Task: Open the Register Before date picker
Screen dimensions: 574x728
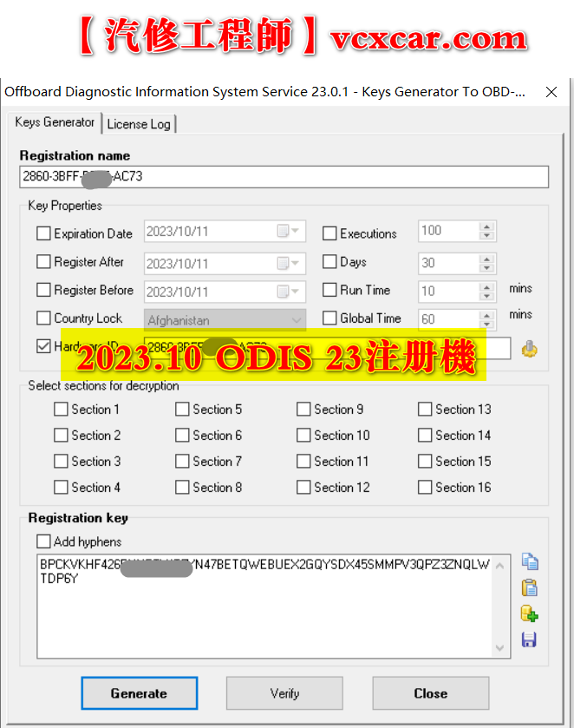Action: (288, 292)
